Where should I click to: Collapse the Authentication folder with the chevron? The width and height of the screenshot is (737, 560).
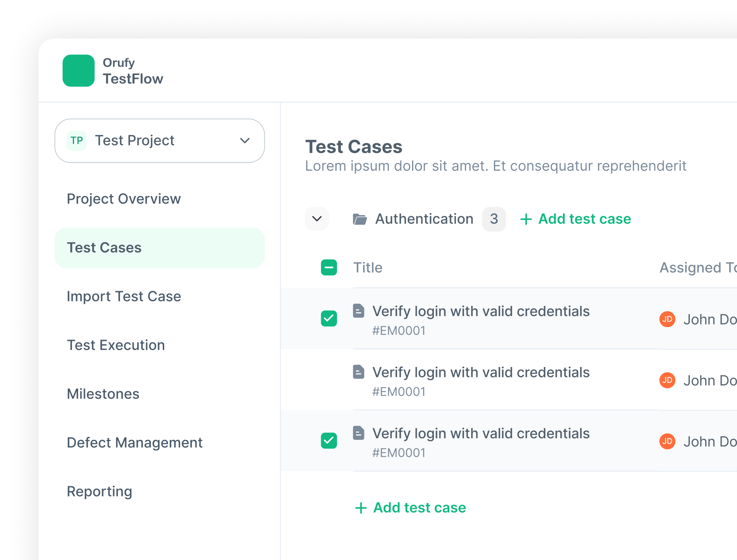[317, 219]
